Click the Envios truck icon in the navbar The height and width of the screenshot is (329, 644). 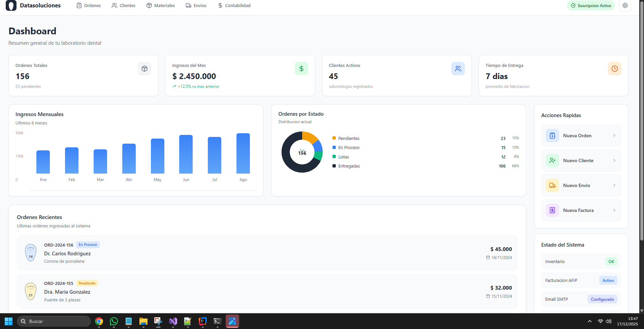tap(189, 5)
